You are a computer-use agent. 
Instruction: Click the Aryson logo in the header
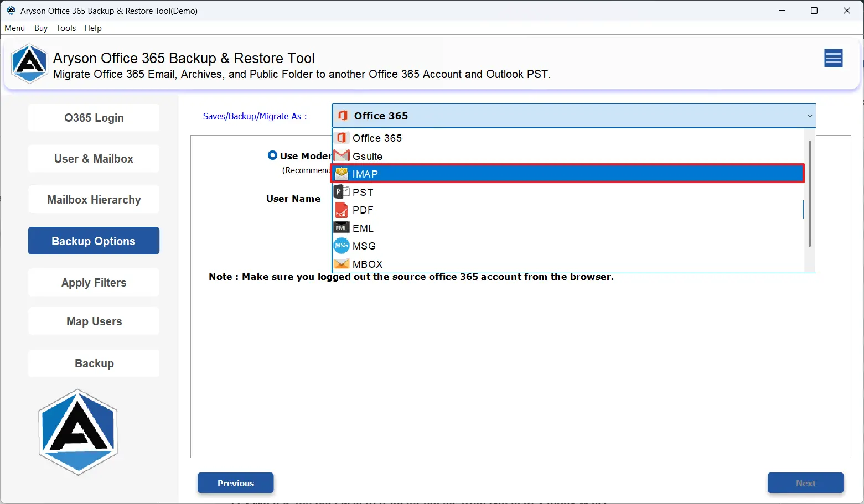(x=29, y=63)
